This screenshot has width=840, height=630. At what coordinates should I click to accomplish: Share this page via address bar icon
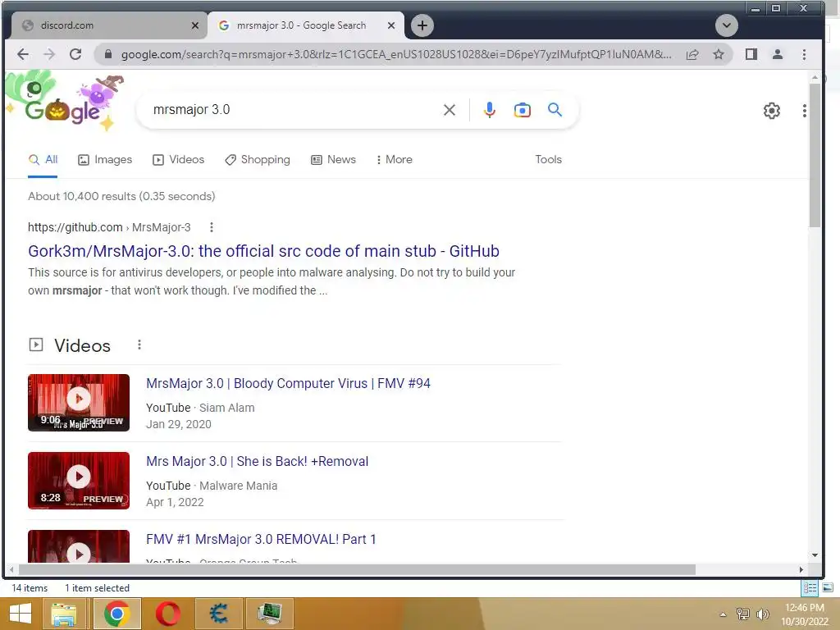coord(692,54)
